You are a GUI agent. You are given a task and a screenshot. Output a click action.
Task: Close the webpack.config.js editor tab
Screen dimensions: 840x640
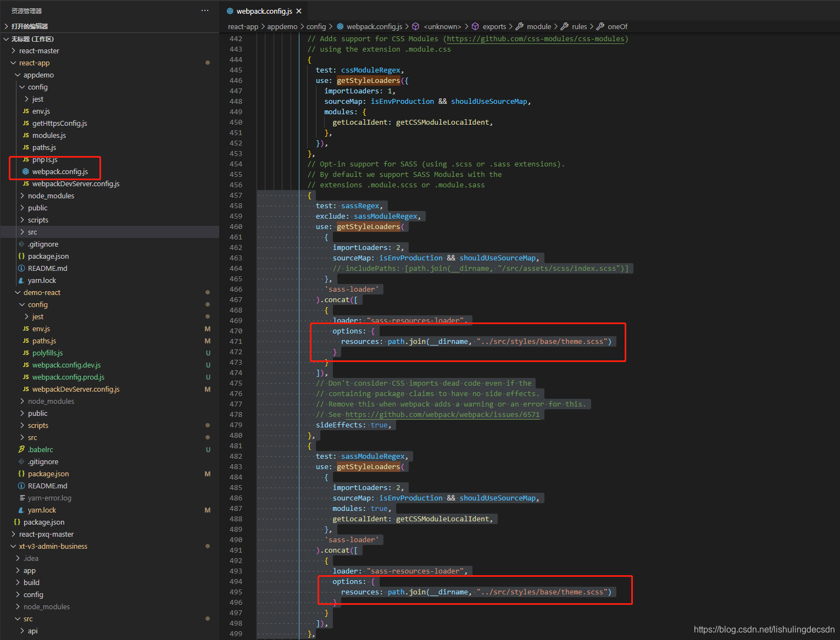[x=299, y=11]
